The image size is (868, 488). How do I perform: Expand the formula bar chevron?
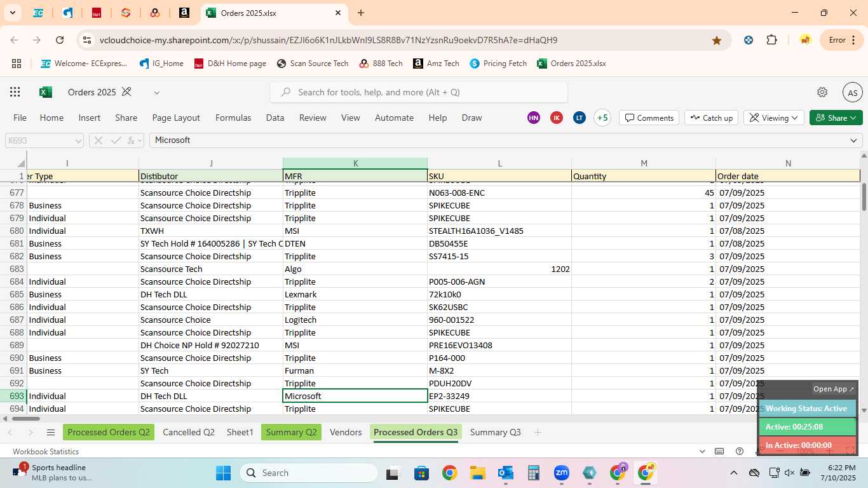853,140
